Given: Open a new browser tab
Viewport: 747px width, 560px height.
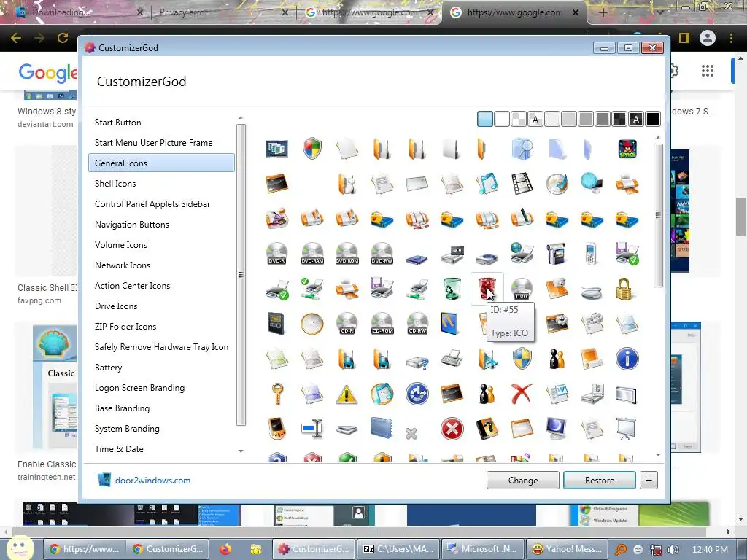Looking at the screenshot, I should tap(603, 12).
